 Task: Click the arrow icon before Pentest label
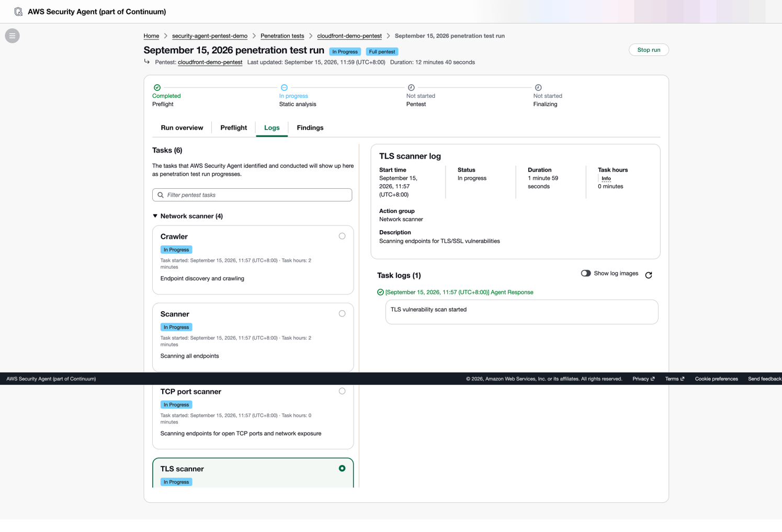[147, 62]
